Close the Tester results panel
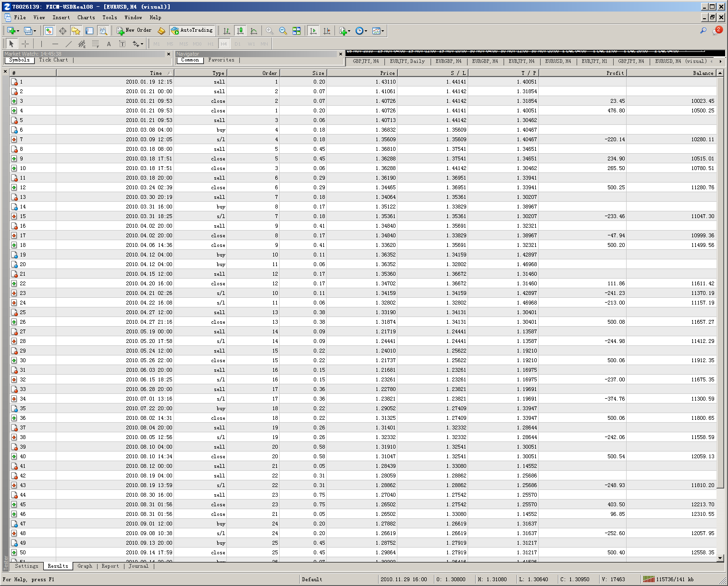Screen dimensions: 728x586 pyautogui.click(x=5, y=72)
